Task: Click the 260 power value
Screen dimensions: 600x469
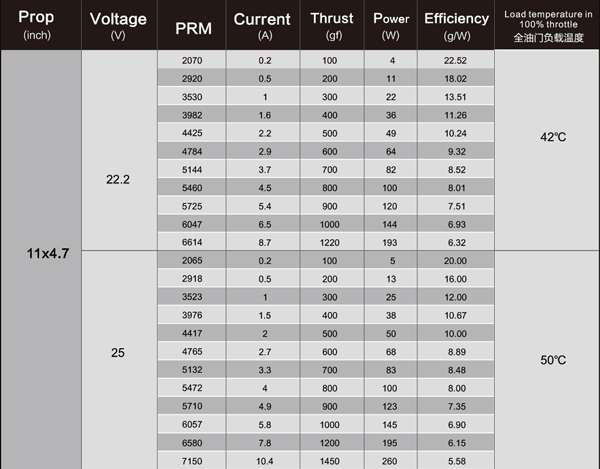Action: click(392, 460)
